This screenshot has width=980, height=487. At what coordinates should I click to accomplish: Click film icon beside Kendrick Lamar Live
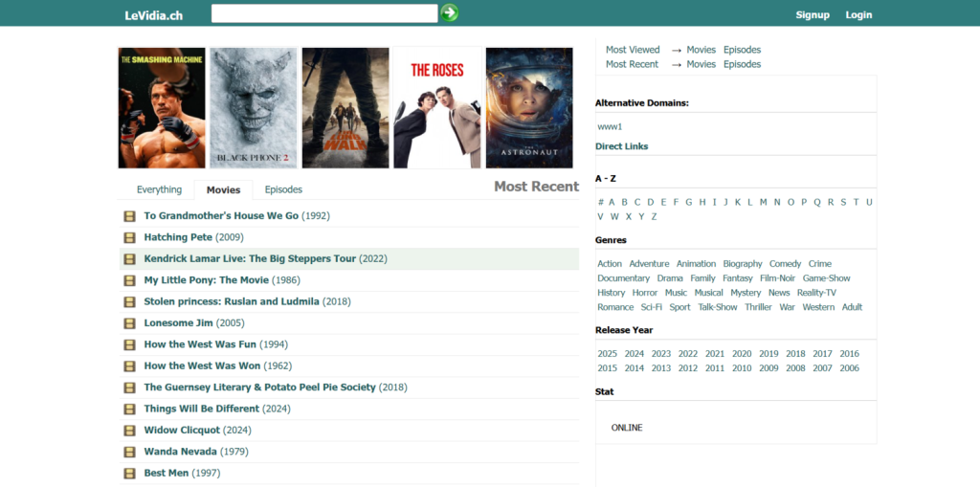click(x=129, y=259)
